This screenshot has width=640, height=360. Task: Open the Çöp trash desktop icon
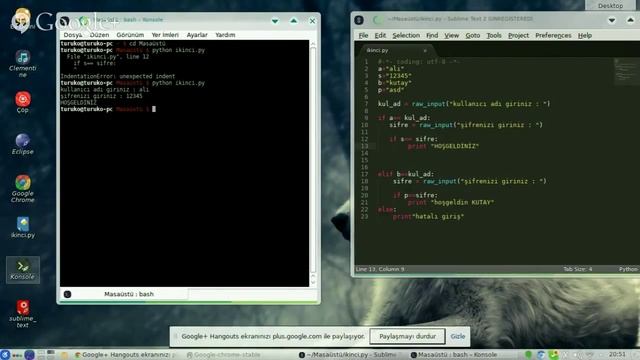coord(22,102)
